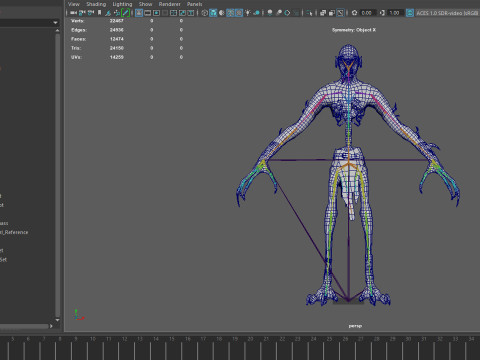Click the left panel scroll-down arrow

(x=57, y=320)
